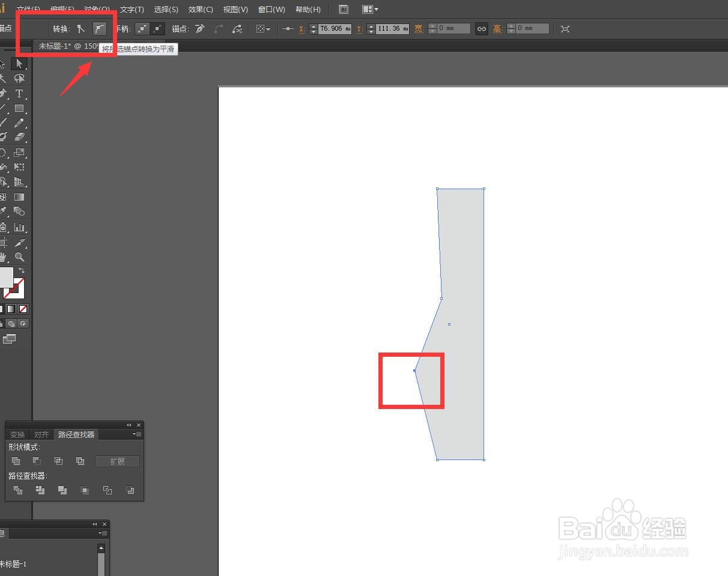Viewport: 728px width, 576px height.
Task: Select the Pen tool
Action: click(x=3, y=94)
